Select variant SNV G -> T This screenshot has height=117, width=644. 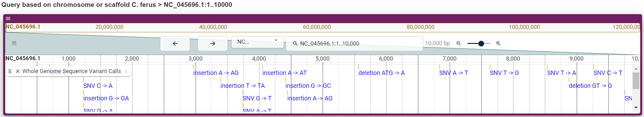[x=257, y=98]
